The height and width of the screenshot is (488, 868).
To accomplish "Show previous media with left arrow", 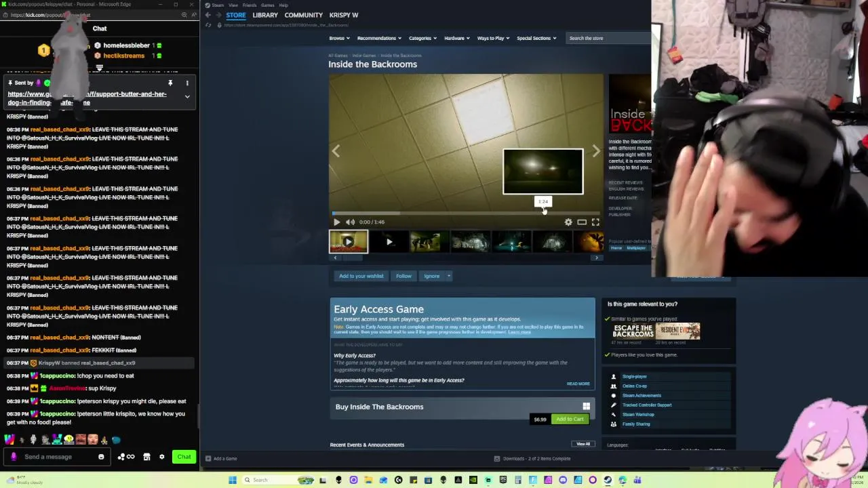I will (336, 151).
